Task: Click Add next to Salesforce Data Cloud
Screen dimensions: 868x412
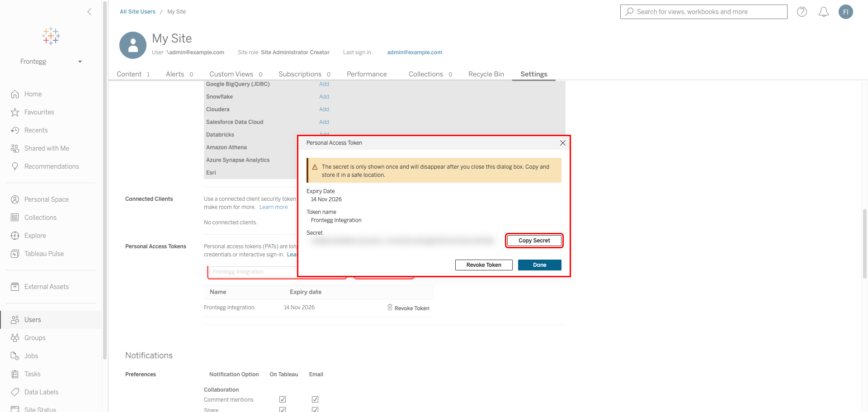Action: coord(324,122)
